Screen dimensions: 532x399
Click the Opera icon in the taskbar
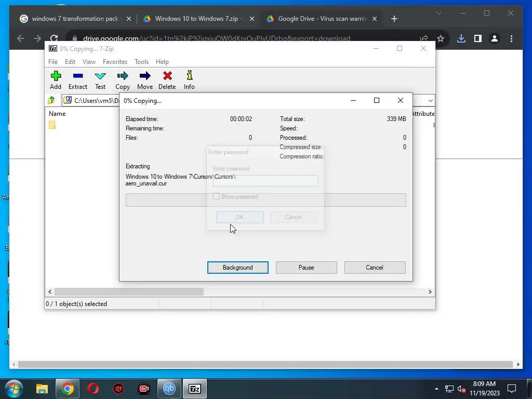coord(93,389)
